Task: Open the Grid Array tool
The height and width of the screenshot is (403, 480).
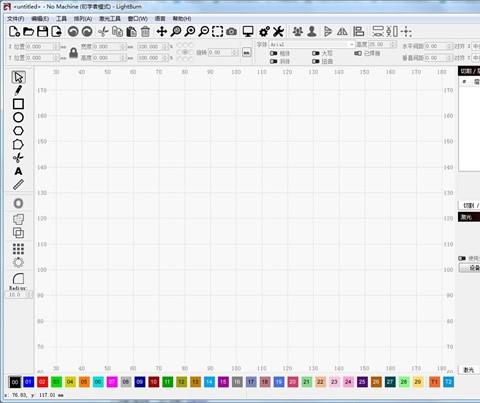Action: pos(18,249)
